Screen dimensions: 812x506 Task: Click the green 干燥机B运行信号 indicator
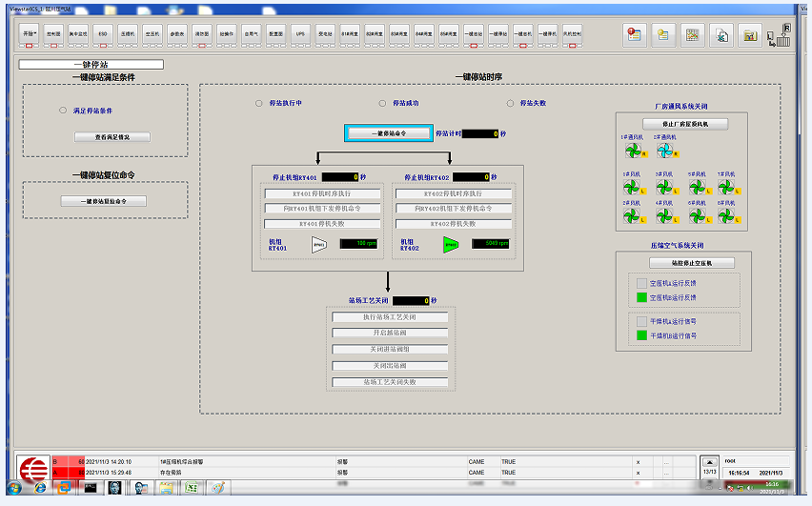(641, 335)
